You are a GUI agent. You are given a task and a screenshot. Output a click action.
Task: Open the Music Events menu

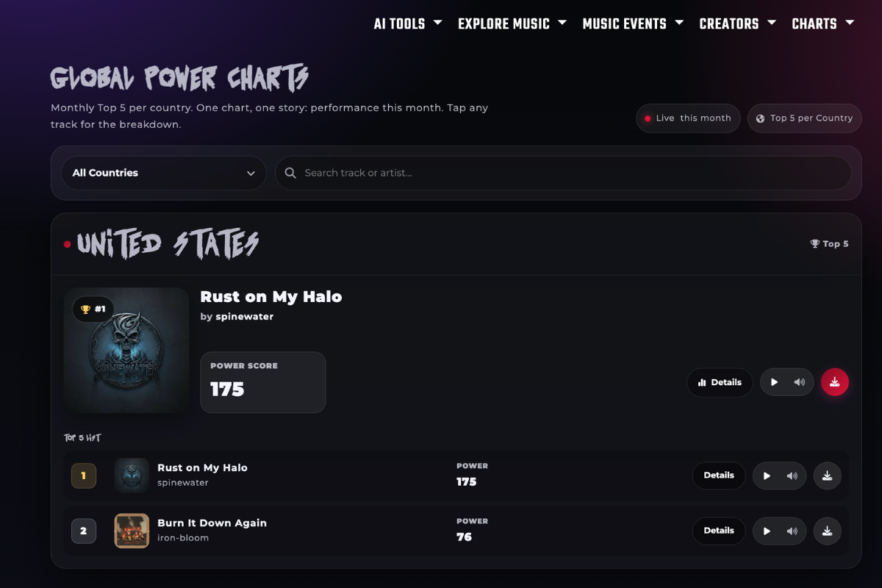633,24
